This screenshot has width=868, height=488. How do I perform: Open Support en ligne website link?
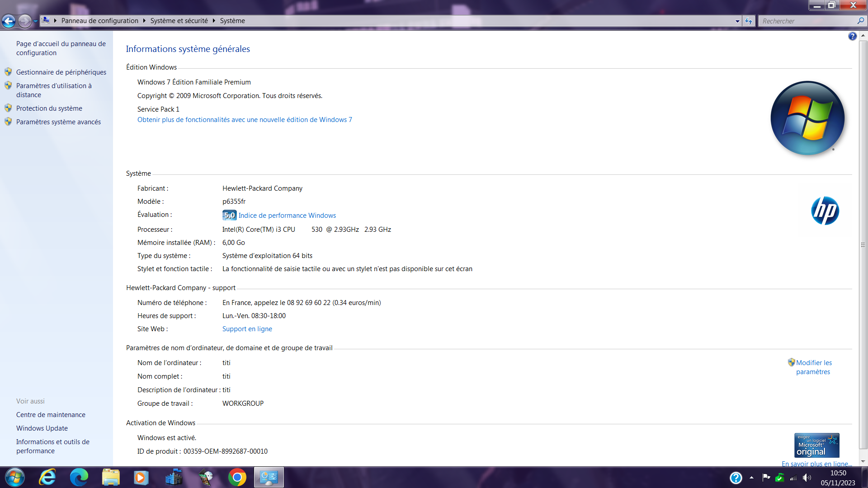click(x=247, y=329)
